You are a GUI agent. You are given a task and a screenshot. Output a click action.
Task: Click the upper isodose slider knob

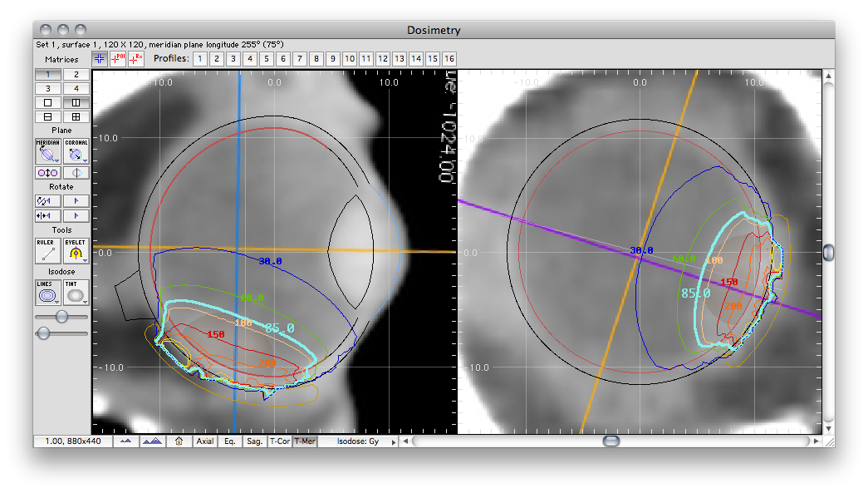pyautogui.click(x=61, y=317)
